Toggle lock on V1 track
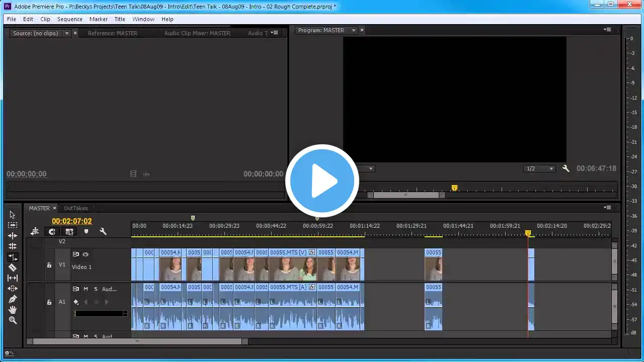Screen dimensions: 644x362 (49, 265)
